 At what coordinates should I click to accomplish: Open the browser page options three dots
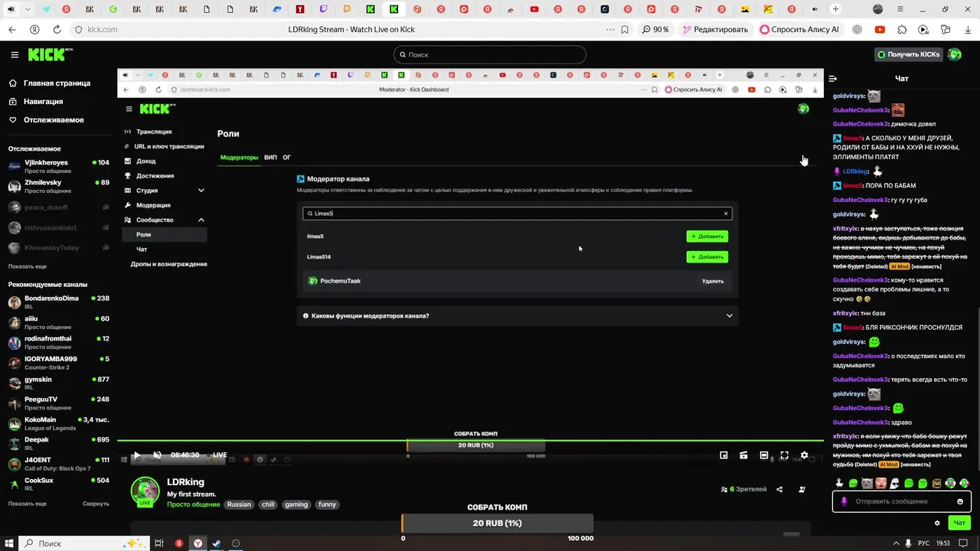point(609,30)
